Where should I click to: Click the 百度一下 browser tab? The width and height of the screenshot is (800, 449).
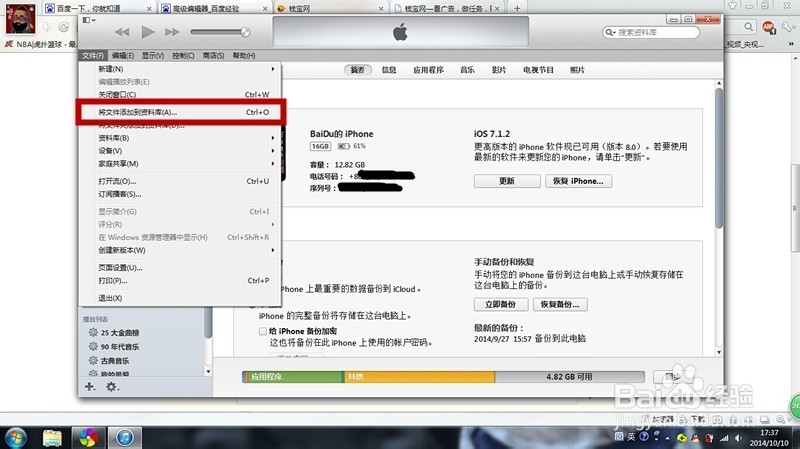click(97, 8)
